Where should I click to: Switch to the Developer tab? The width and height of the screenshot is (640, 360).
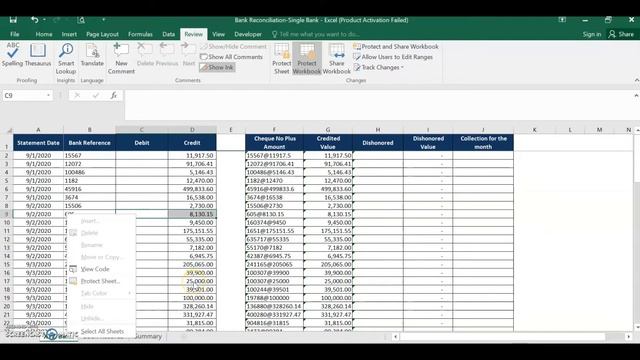click(248, 34)
